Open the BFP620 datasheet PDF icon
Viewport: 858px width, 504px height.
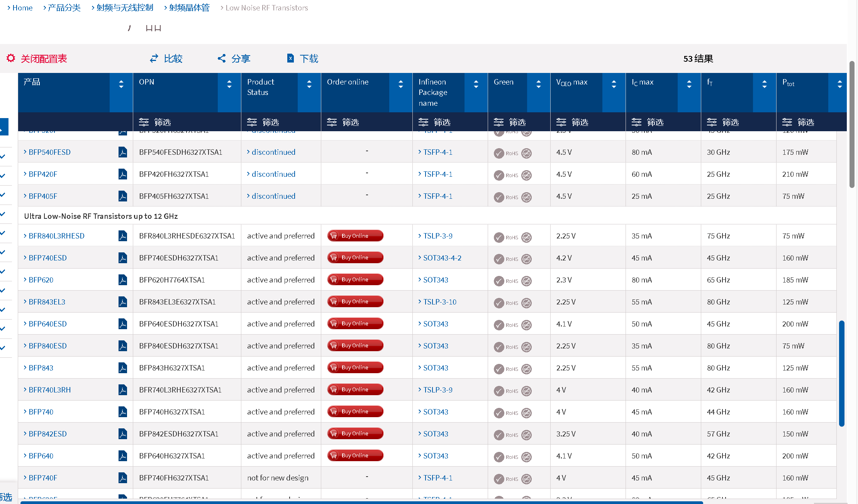click(x=122, y=280)
